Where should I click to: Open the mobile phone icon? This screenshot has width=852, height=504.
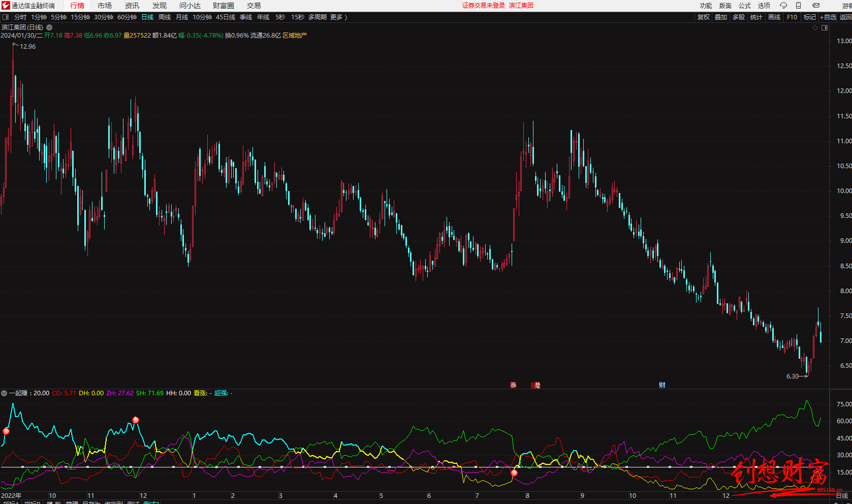point(798,6)
